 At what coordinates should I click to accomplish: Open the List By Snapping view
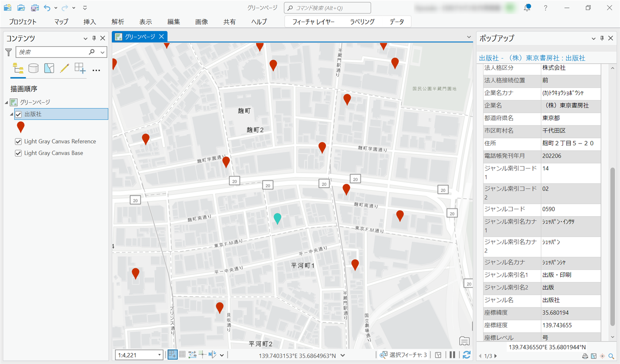80,68
